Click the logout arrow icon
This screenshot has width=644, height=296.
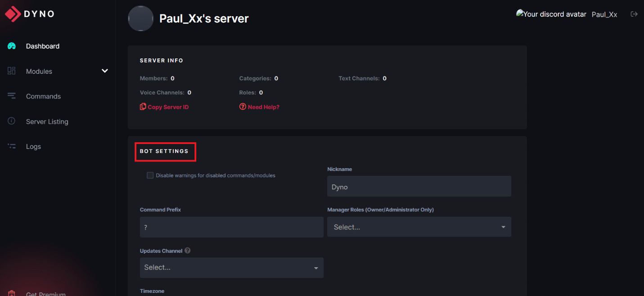click(x=634, y=14)
